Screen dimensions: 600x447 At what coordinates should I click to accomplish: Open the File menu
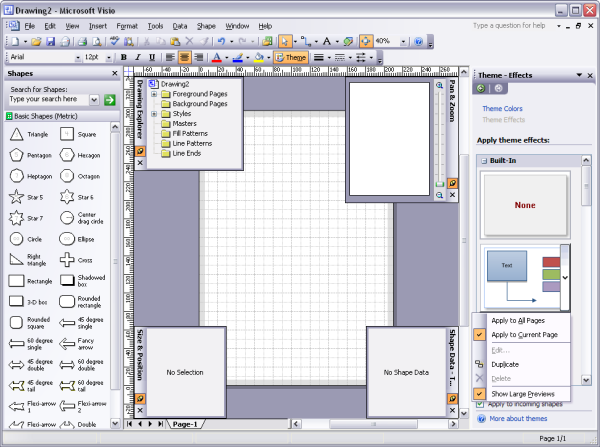(29, 26)
